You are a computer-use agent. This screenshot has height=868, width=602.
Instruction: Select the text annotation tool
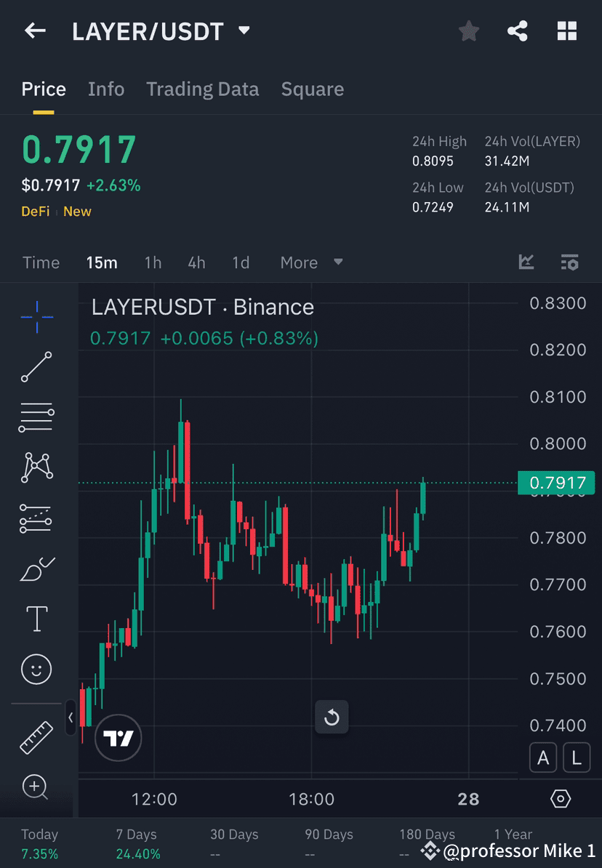[36, 618]
